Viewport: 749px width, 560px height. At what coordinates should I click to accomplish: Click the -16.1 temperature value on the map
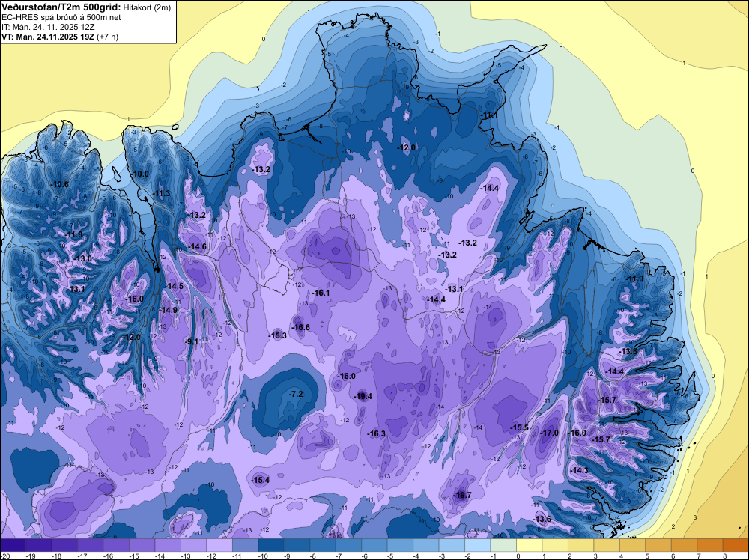tap(321, 293)
